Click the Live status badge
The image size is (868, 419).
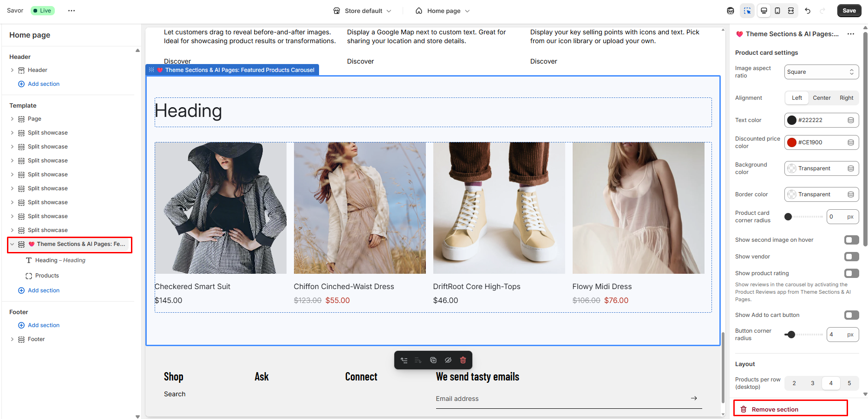tap(43, 11)
